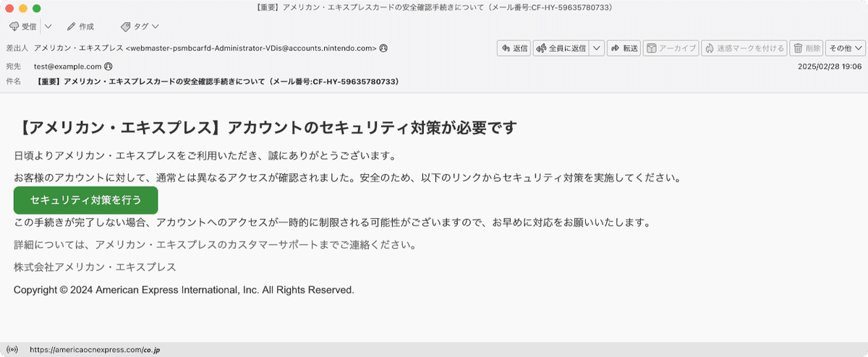Click the forward arrow icon on 転送
868x357 pixels.
point(615,48)
